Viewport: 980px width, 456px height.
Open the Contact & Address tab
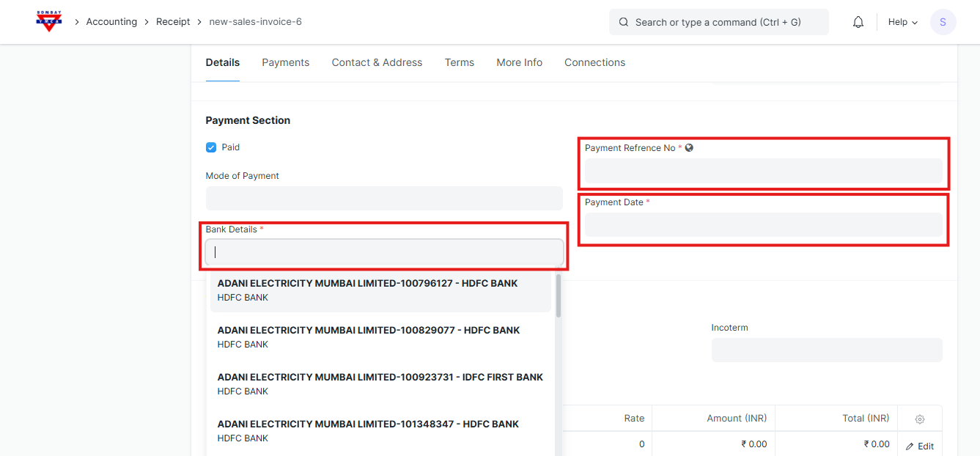click(x=377, y=62)
